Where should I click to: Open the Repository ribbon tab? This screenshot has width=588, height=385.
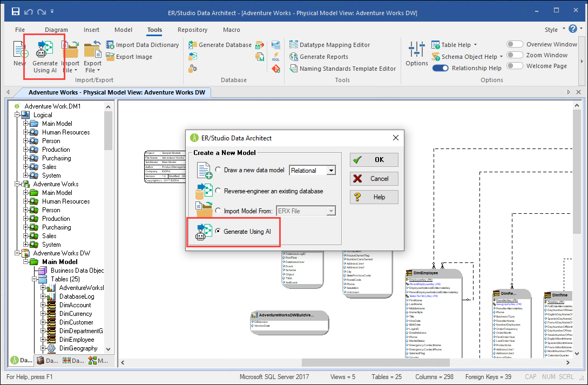pyautogui.click(x=192, y=30)
